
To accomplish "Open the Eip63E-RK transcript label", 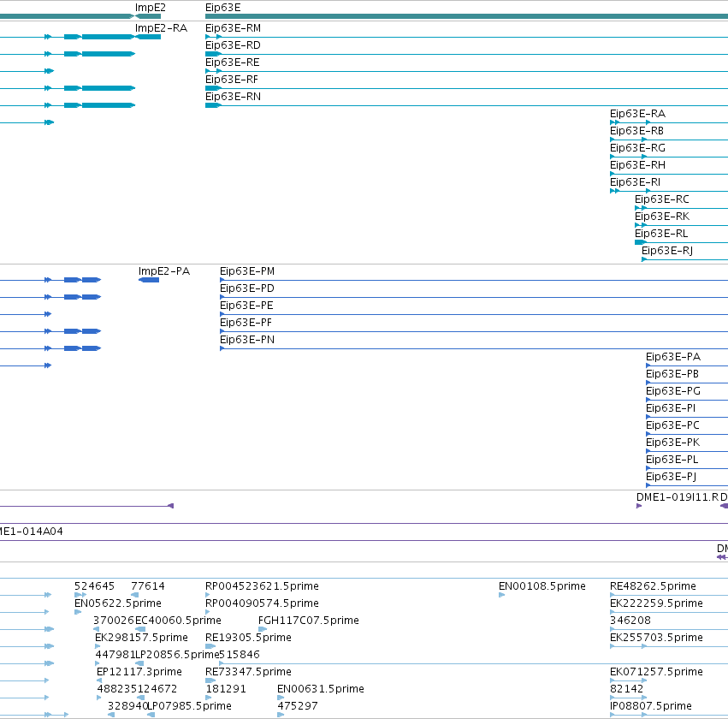I will click(x=662, y=217).
